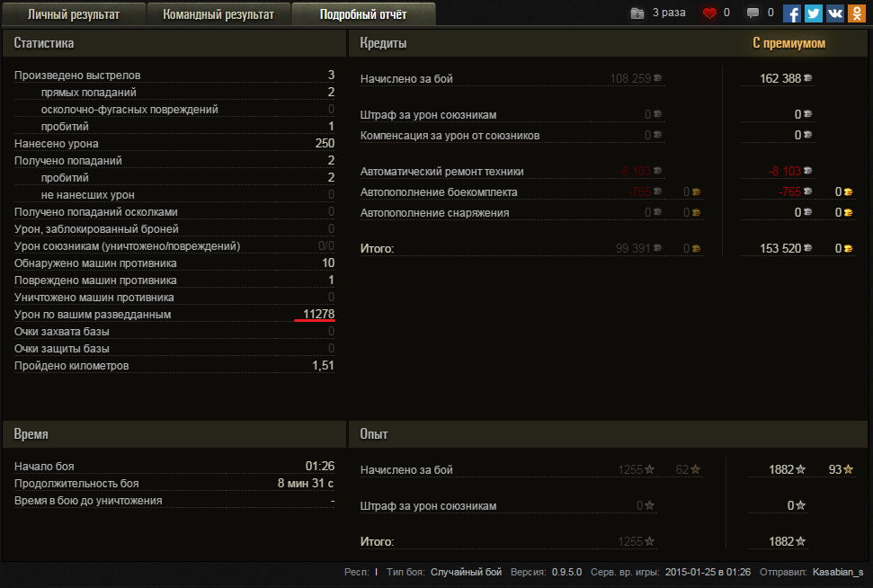Select the Автоматический ремонт техники label
The width and height of the screenshot is (873, 588).
click(441, 172)
